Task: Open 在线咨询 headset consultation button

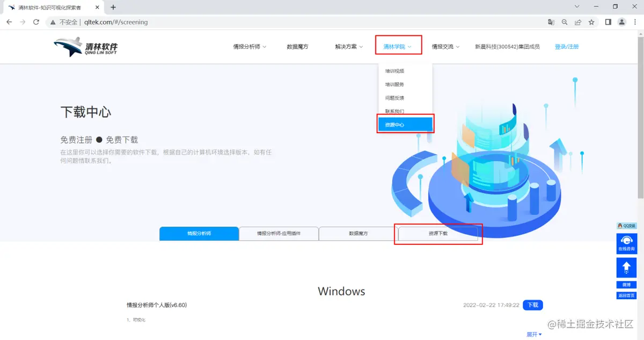Action: [x=626, y=243]
